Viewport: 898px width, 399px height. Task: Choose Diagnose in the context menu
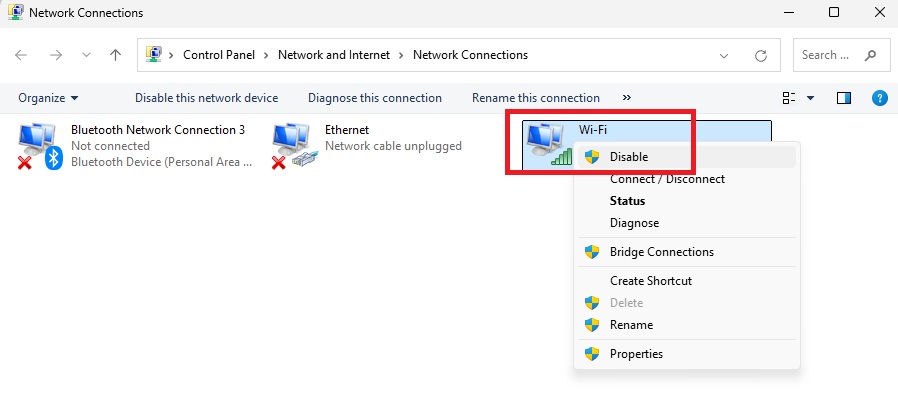pos(686,223)
